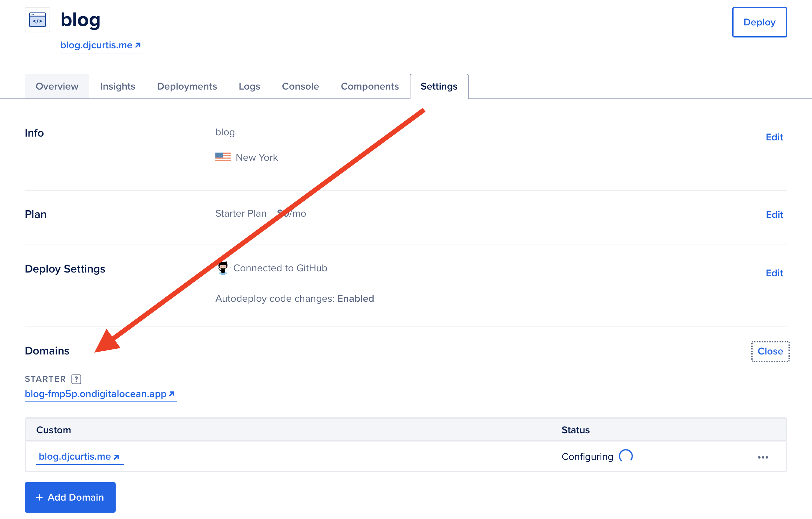Go to the Deployments tab

point(187,86)
